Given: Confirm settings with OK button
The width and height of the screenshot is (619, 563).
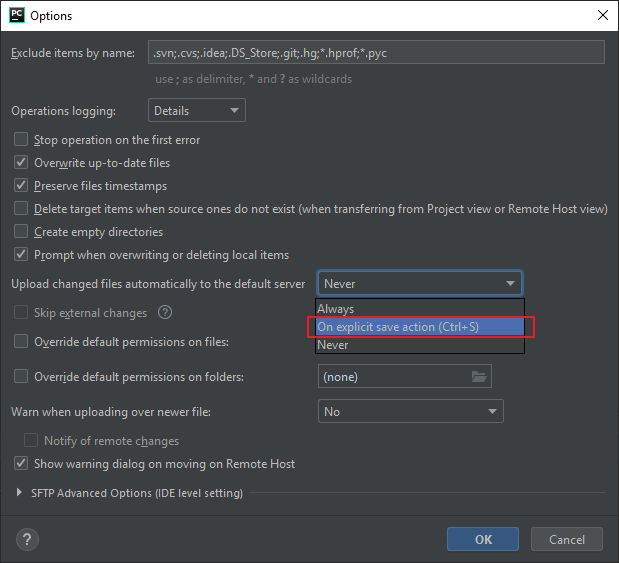Looking at the screenshot, I should point(483,539).
